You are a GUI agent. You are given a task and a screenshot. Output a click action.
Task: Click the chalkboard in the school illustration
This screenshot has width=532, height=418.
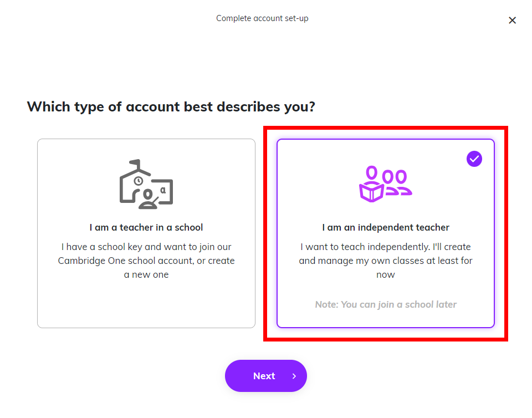(165, 190)
